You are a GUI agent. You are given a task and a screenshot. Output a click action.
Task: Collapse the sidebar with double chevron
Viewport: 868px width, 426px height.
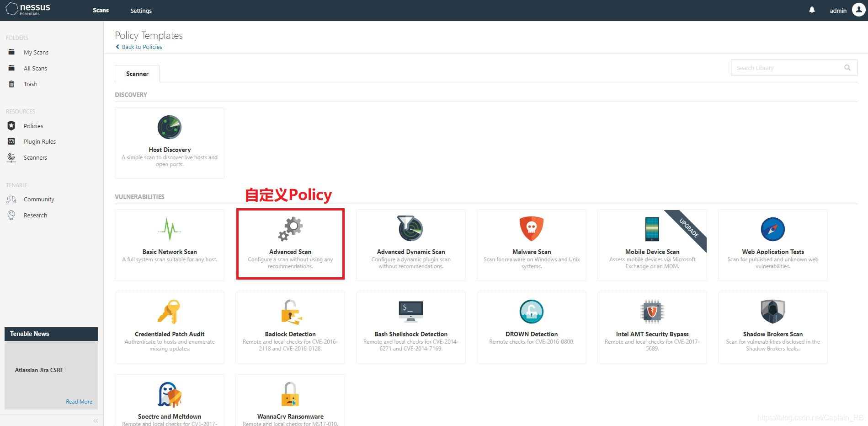[x=96, y=421]
